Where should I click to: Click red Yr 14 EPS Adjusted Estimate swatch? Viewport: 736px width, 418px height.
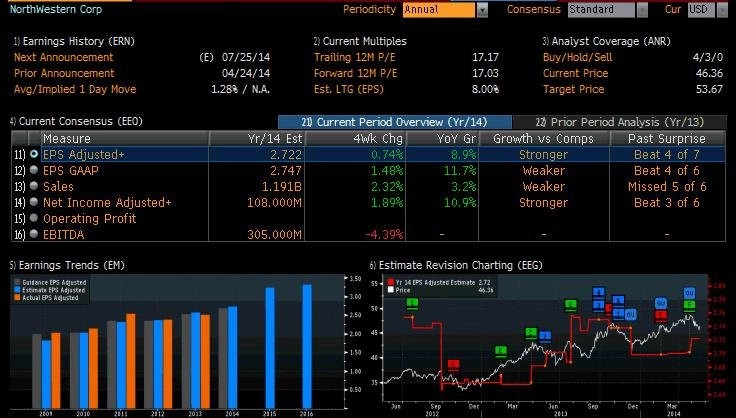tap(391, 282)
